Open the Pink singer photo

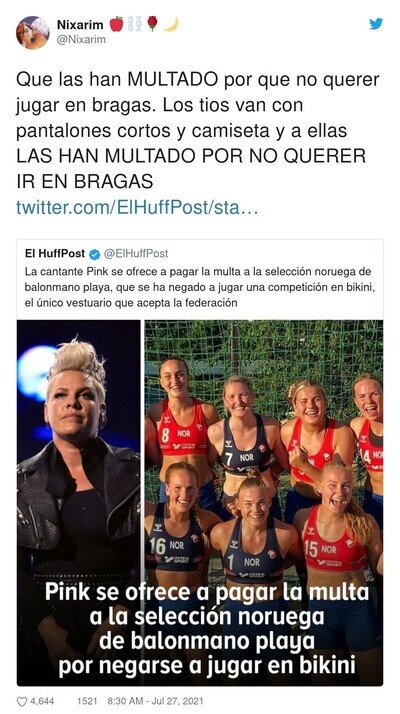pyautogui.click(x=79, y=503)
